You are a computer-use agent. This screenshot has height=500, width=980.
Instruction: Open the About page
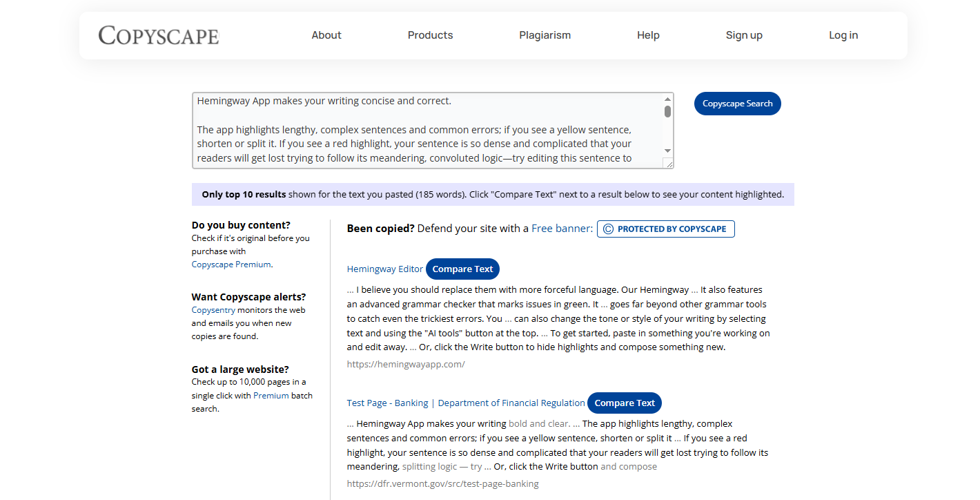tap(326, 35)
